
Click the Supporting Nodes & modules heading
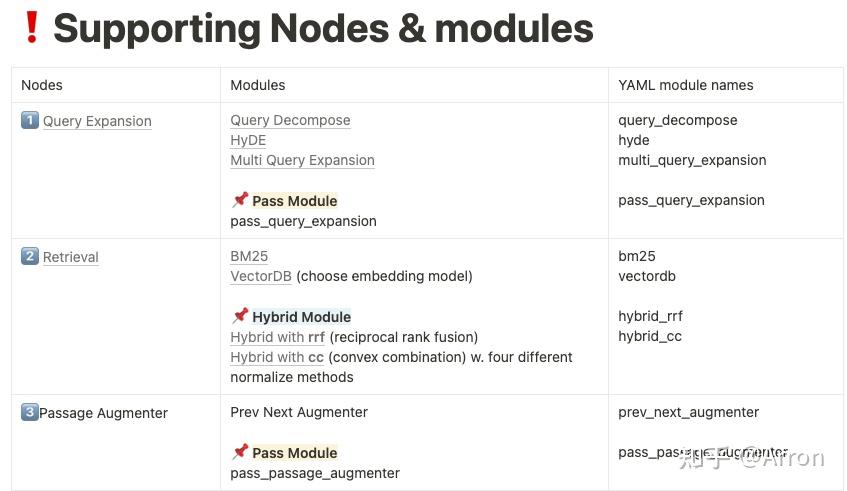[x=323, y=29]
